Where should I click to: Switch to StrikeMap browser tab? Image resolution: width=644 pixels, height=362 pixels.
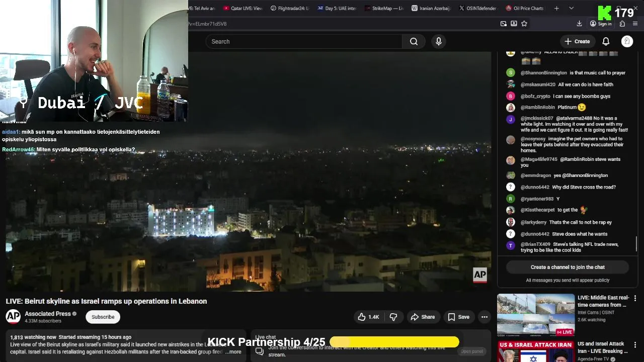coord(384,8)
